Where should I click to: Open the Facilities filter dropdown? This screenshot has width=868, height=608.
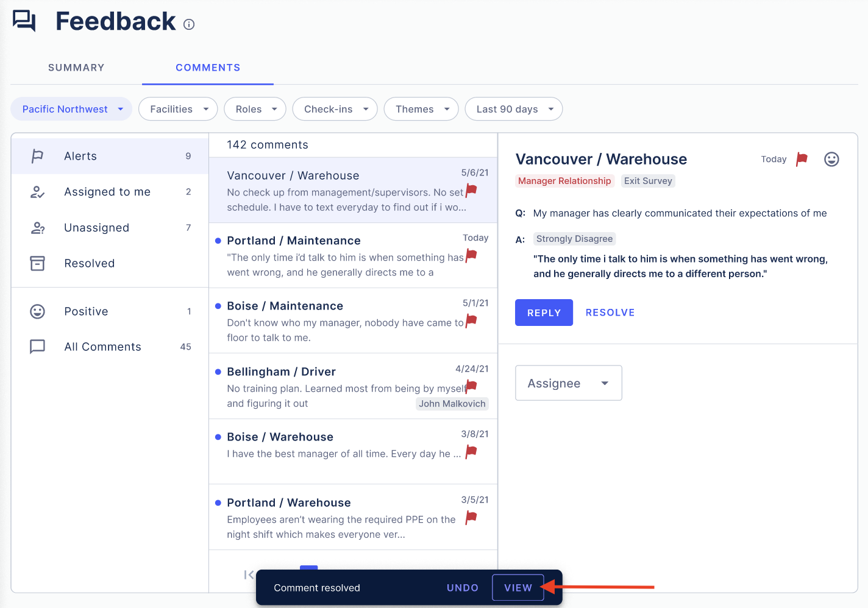click(x=178, y=109)
